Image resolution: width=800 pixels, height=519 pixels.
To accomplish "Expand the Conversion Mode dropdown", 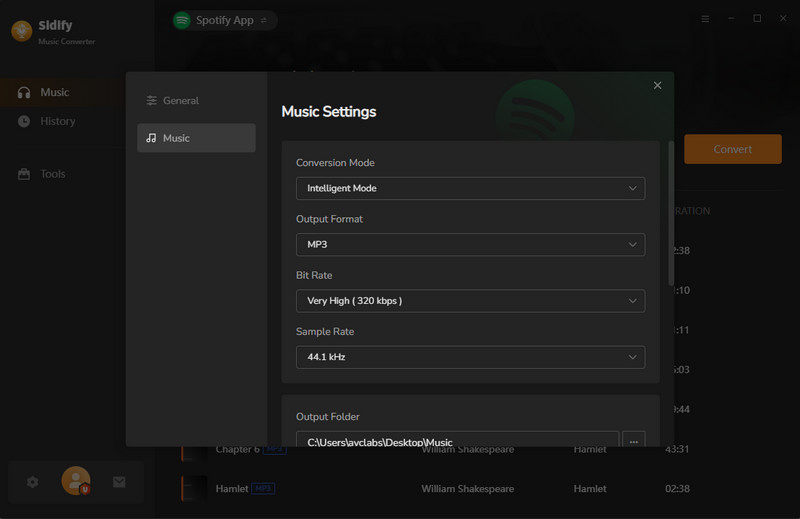I will pos(470,188).
